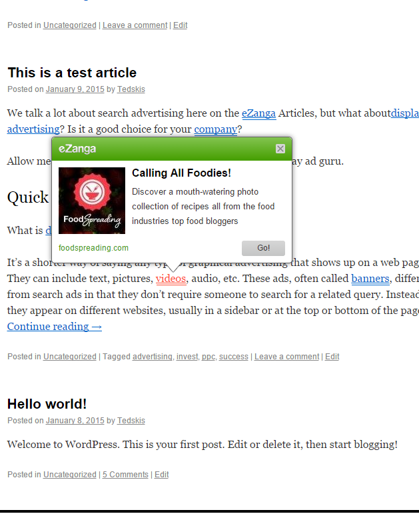Open Tedskis author link under test article
419x532 pixels.
pyautogui.click(x=131, y=89)
